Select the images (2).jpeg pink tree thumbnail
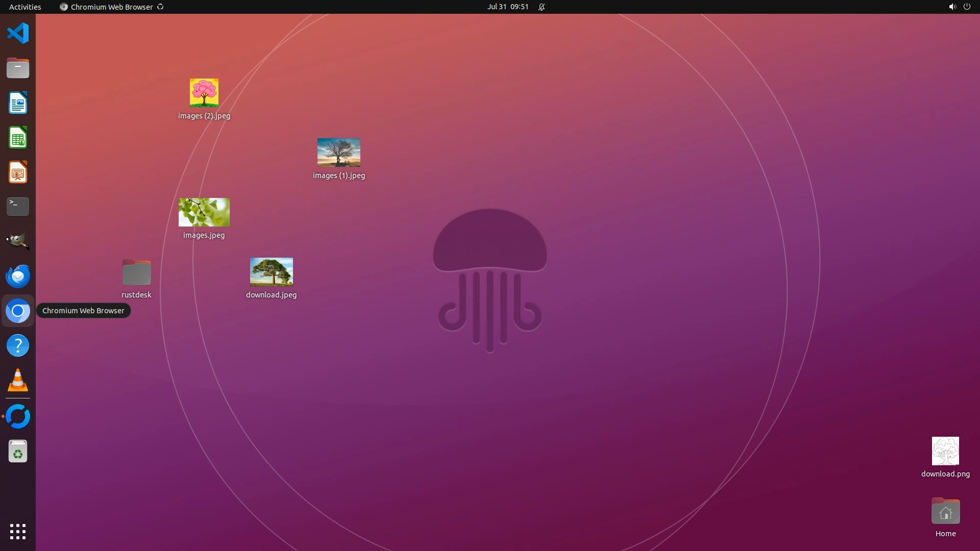The image size is (980, 551). (204, 93)
